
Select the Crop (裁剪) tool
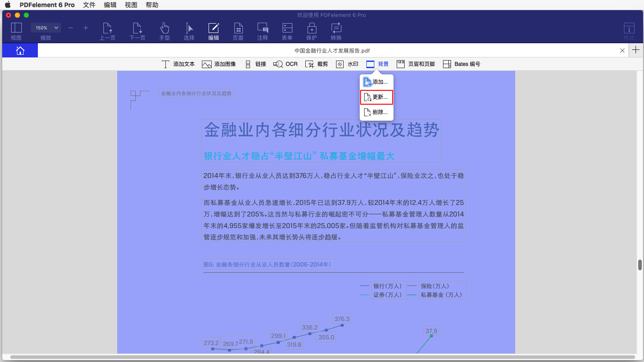[316, 64]
